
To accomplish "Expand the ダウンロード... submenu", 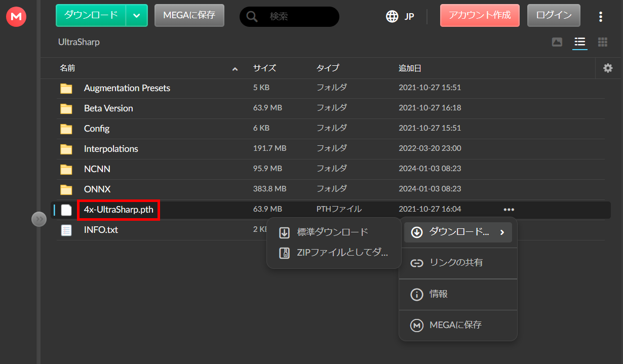I will tap(458, 232).
